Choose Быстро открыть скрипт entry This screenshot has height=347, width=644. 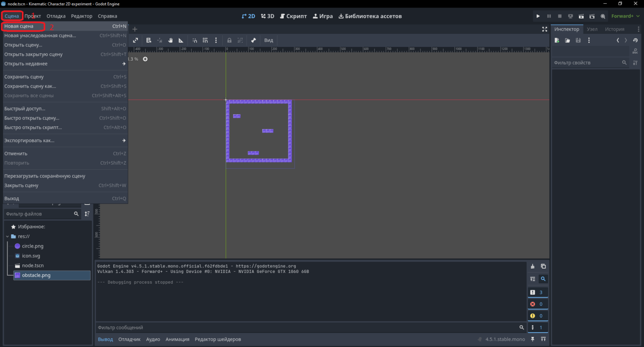click(x=65, y=127)
